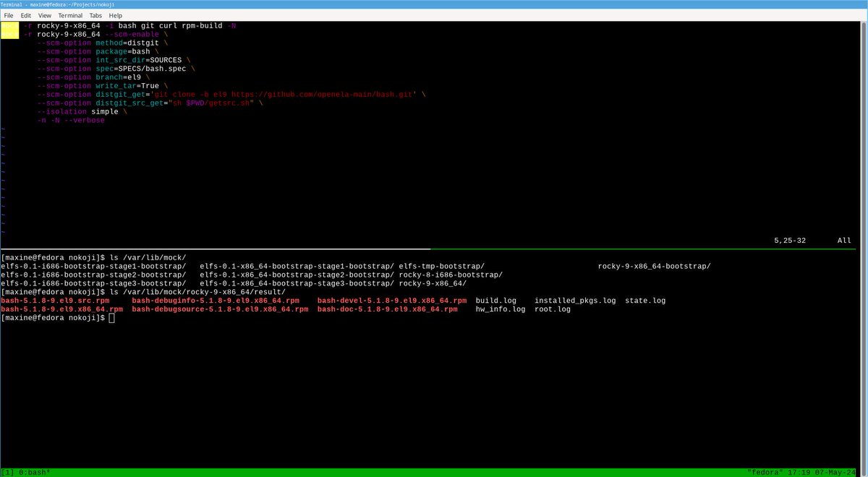This screenshot has height=477, width=868.
Task: Open the Help menu
Action: (x=115, y=15)
